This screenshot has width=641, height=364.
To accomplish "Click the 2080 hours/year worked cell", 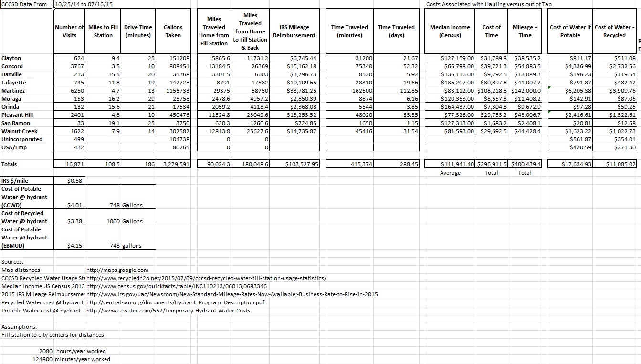I will (47, 351).
